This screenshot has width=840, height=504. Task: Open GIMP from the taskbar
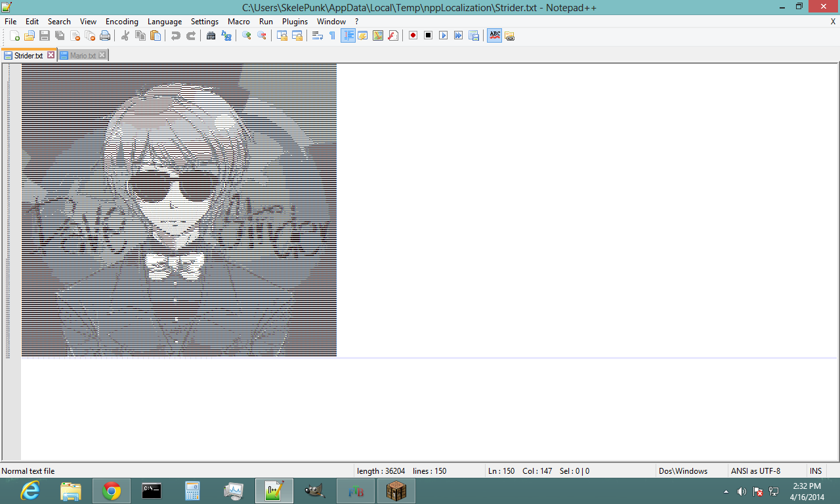[315, 491]
